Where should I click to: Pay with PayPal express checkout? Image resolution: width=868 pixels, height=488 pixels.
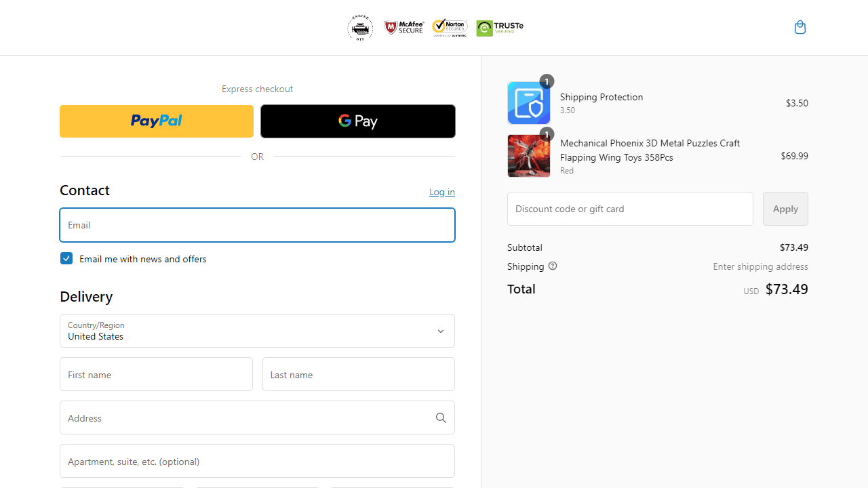[x=157, y=121]
